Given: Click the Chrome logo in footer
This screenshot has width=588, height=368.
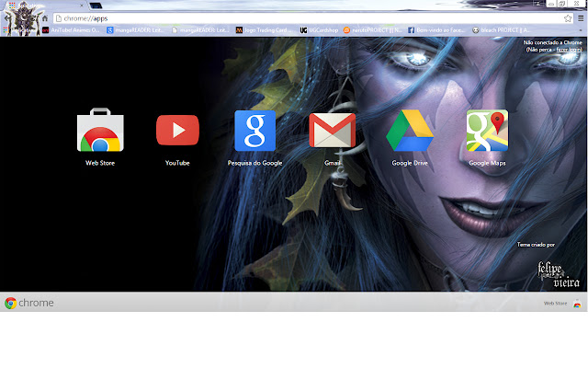Looking at the screenshot, I should coord(29,303).
